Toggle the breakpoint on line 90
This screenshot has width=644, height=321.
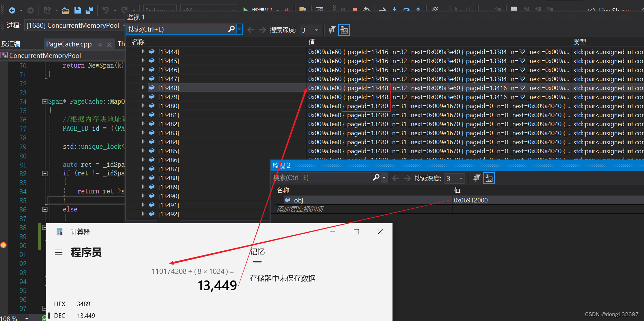[3, 245]
